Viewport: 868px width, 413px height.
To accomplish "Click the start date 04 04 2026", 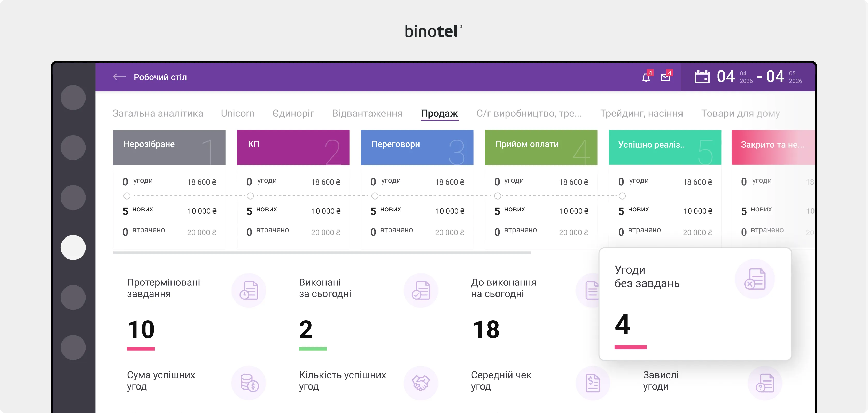I will (734, 77).
